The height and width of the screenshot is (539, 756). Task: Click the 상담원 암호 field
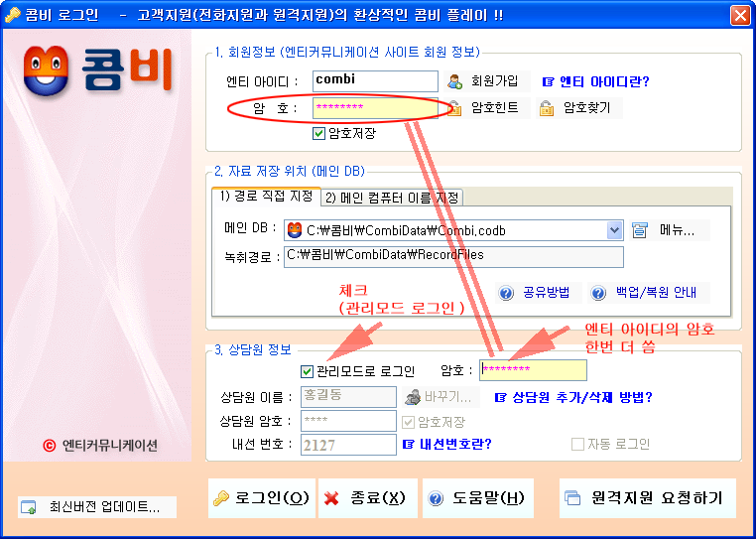click(348, 421)
